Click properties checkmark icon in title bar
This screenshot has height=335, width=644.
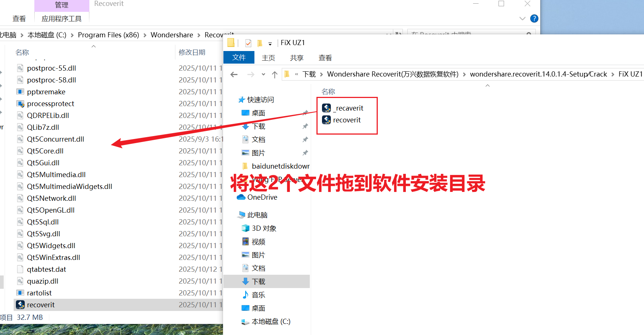coord(248,43)
